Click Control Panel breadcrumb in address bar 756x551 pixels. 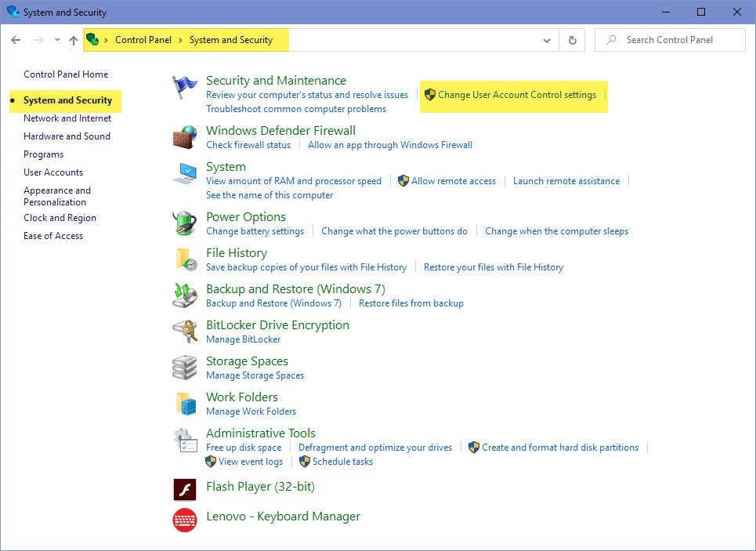[x=143, y=40]
